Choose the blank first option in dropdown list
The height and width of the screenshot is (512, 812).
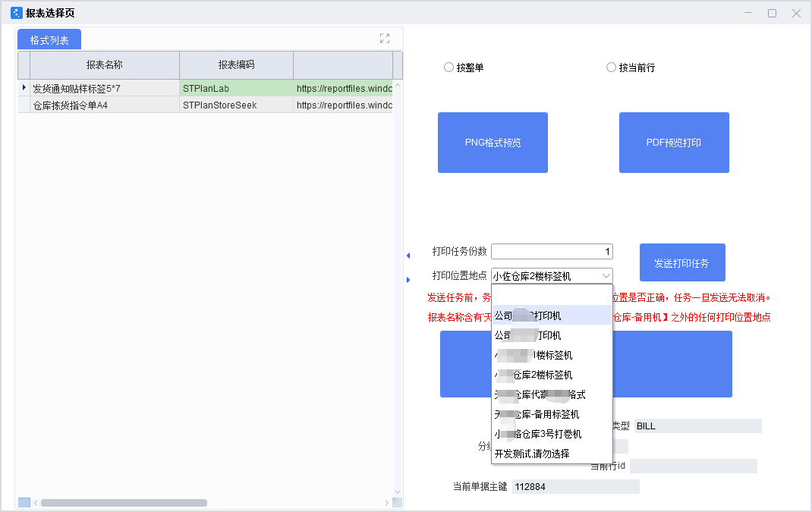click(x=552, y=296)
